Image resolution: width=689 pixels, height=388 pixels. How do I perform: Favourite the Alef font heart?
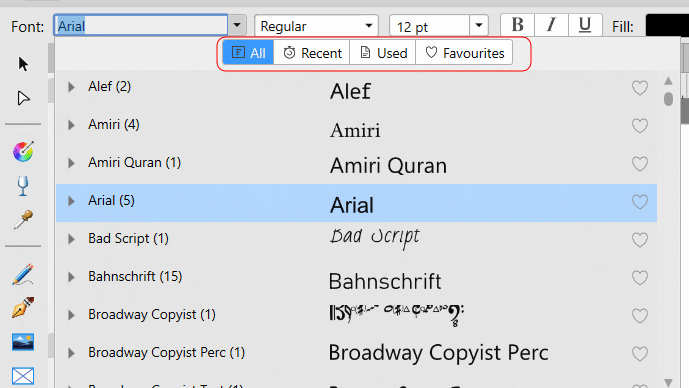click(640, 88)
